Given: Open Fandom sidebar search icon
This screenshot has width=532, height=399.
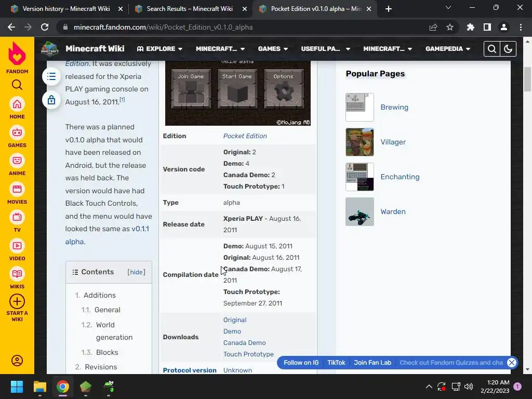Looking at the screenshot, I should coord(17,85).
